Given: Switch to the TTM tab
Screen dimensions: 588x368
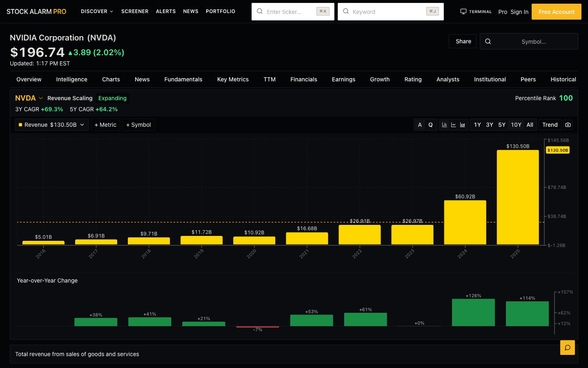Looking at the screenshot, I should [269, 79].
